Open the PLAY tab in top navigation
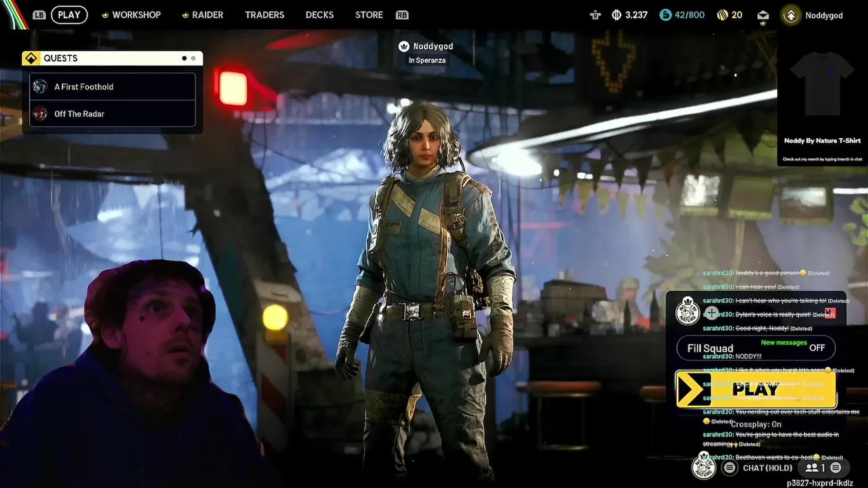This screenshot has width=868, height=488. point(69,15)
